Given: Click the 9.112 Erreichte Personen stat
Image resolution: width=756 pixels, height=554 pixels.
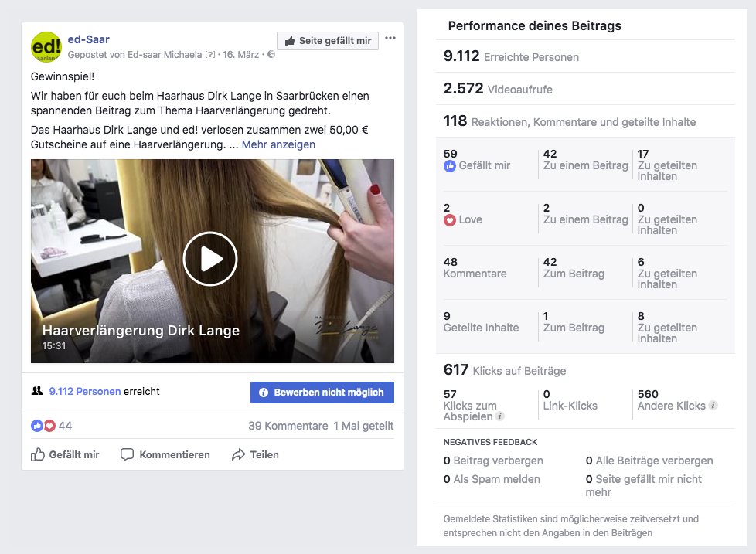Looking at the screenshot, I should click(511, 56).
